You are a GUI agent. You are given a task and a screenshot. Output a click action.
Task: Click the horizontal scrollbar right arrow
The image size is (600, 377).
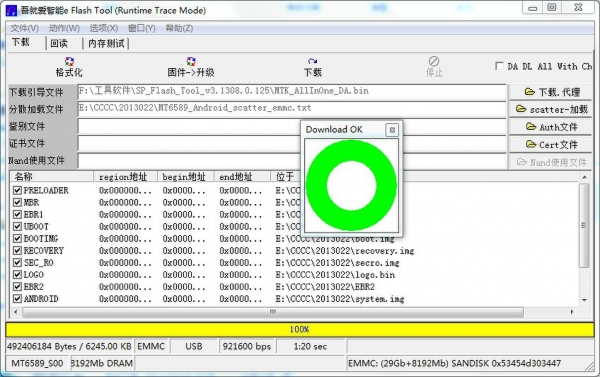[572, 312]
